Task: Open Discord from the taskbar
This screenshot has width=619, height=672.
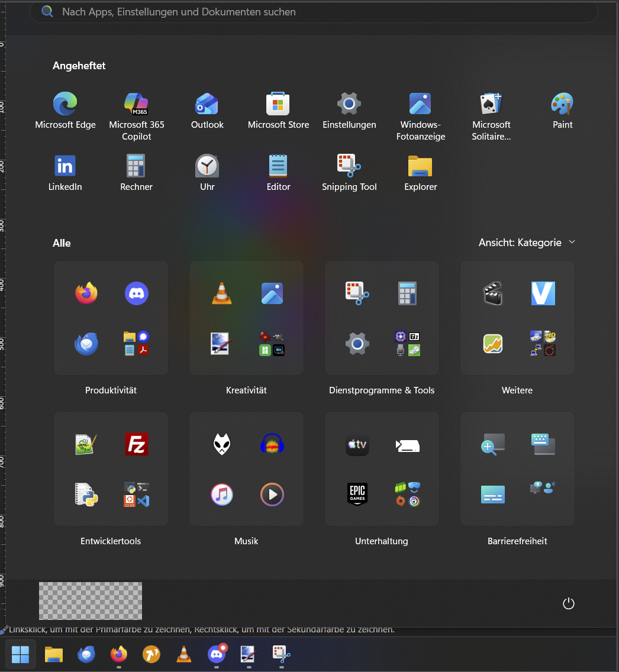Action: pos(217,654)
